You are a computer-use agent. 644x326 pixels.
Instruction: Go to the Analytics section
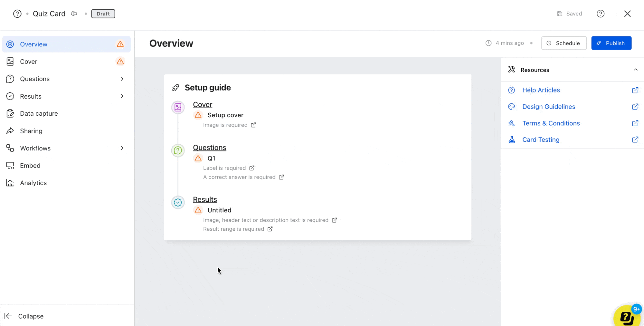point(33,183)
